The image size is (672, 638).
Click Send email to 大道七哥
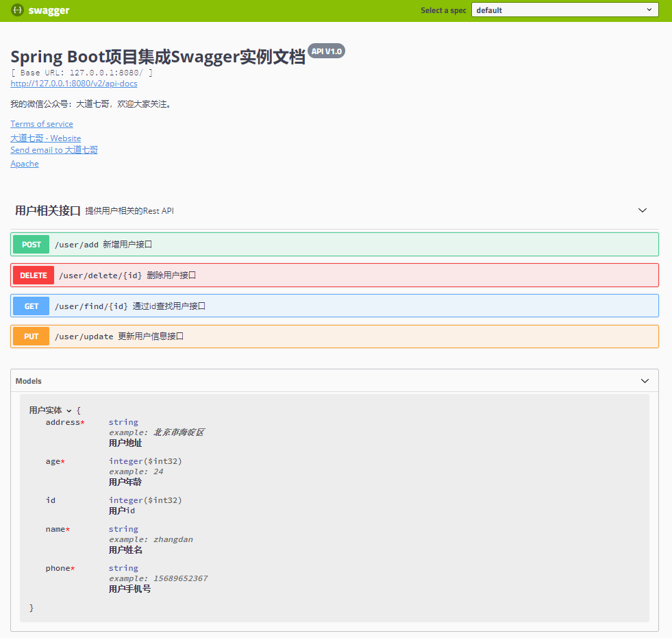click(53, 150)
